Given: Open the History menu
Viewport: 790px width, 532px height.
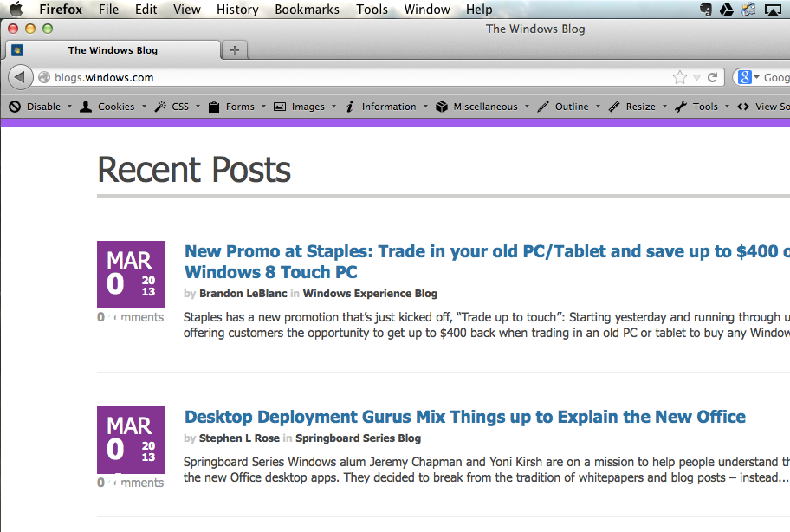Looking at the screenshot, I should point(237,9).
